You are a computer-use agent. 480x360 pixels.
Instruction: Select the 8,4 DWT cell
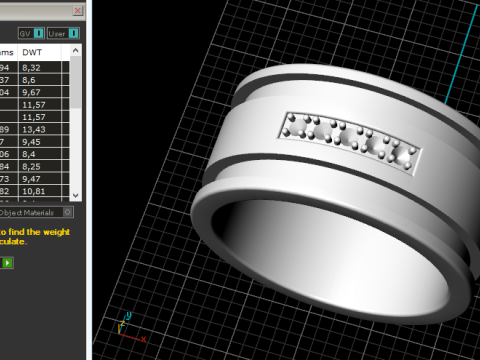tap(39, 154)
